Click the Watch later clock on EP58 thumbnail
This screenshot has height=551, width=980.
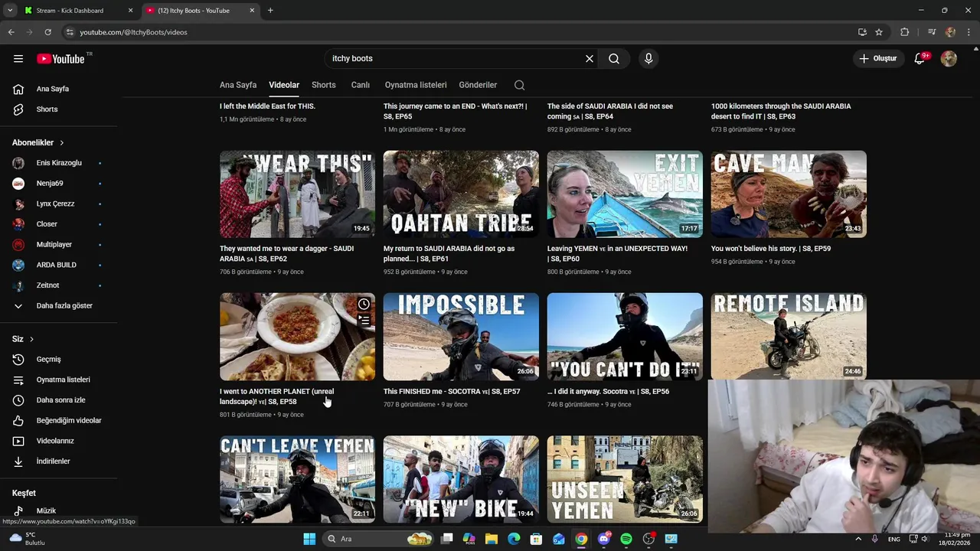(x=364, y=304)
